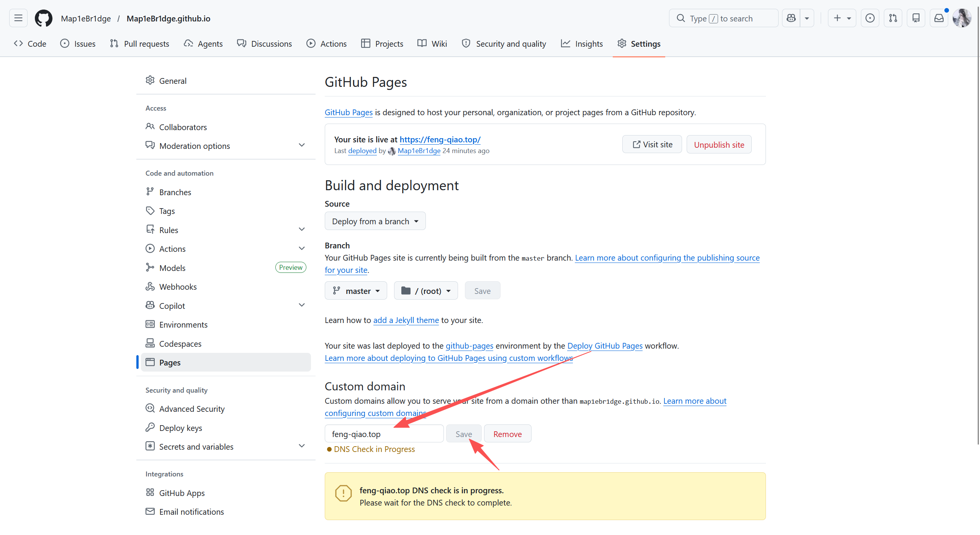Screen dimensions: 980x535
Task: Click the Remove custom domain button
Action: click(x=507, y=434)
